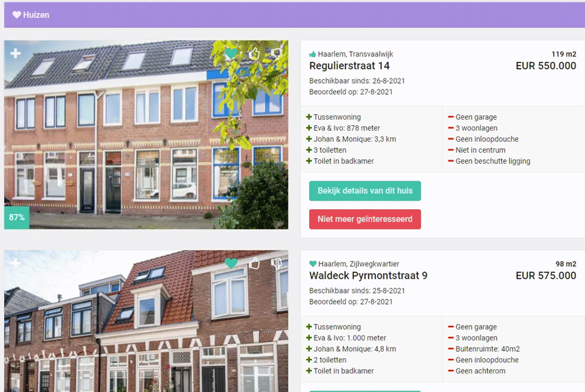Screen dimensions: 585x392
Task: Toggle heart favorite on Waldeck Pyrmontstraat 9 photo
Action: 231,263
